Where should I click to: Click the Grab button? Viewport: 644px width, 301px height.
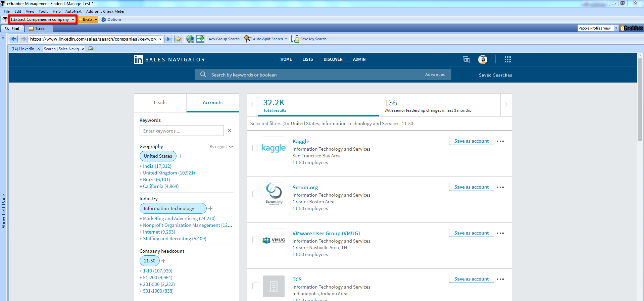point(86,19)
